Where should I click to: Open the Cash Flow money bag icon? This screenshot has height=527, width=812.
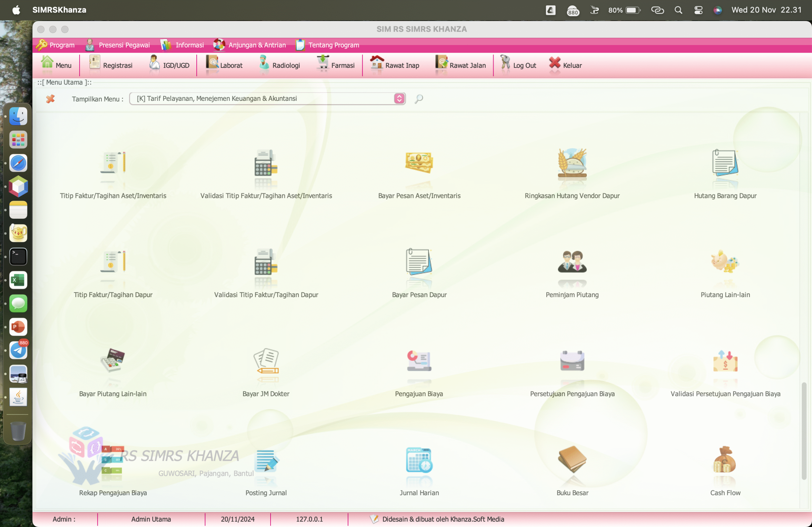coord(725,459)
